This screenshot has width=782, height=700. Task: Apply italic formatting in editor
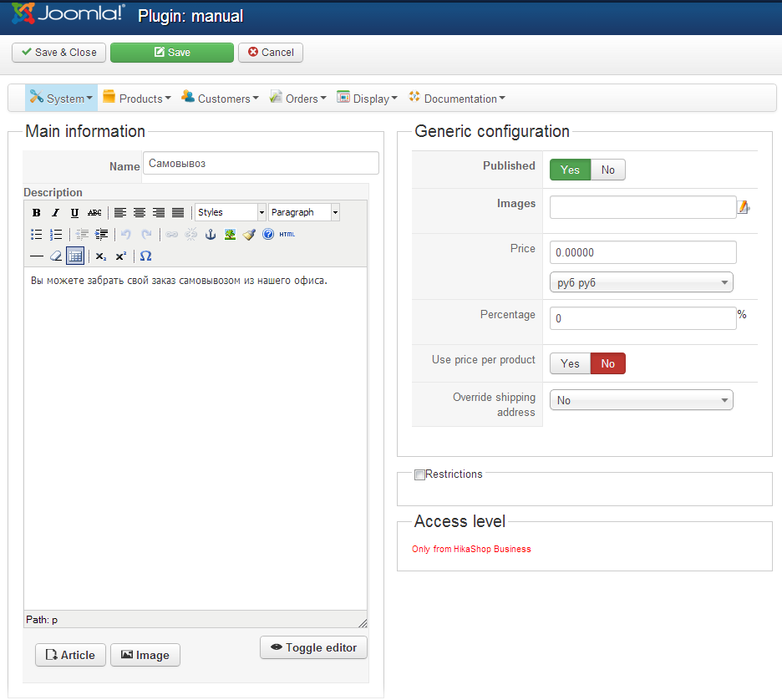coord(55,213)
